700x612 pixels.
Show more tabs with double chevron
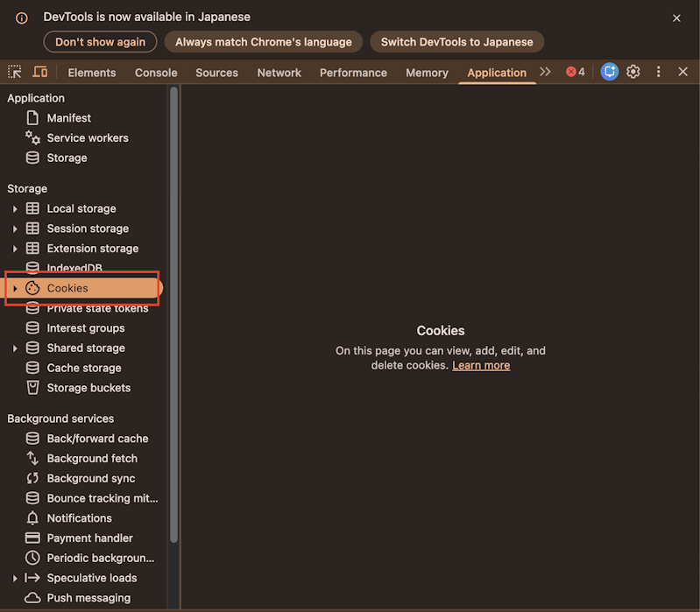[x=545, y=72]
